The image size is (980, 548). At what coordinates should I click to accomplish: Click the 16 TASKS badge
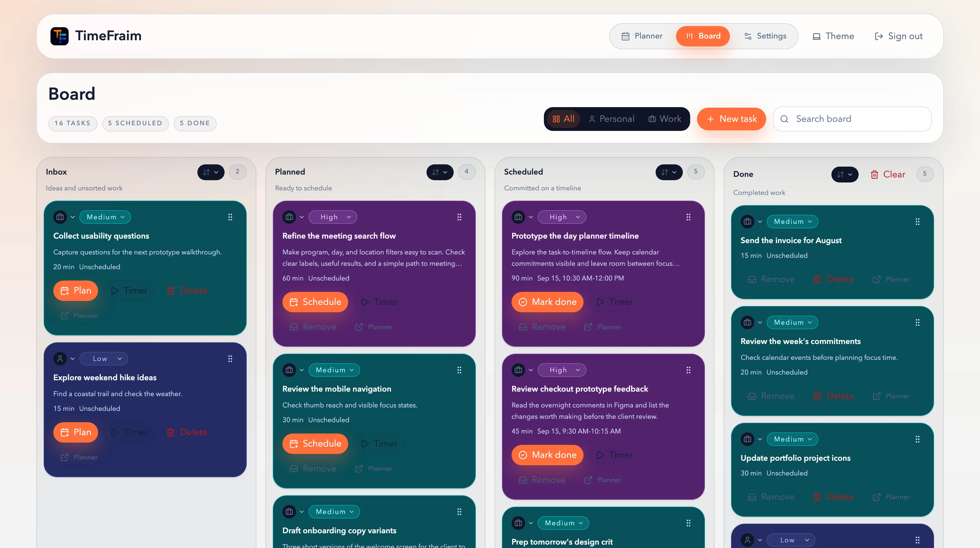pyautogui.click(x=73, y=124)
